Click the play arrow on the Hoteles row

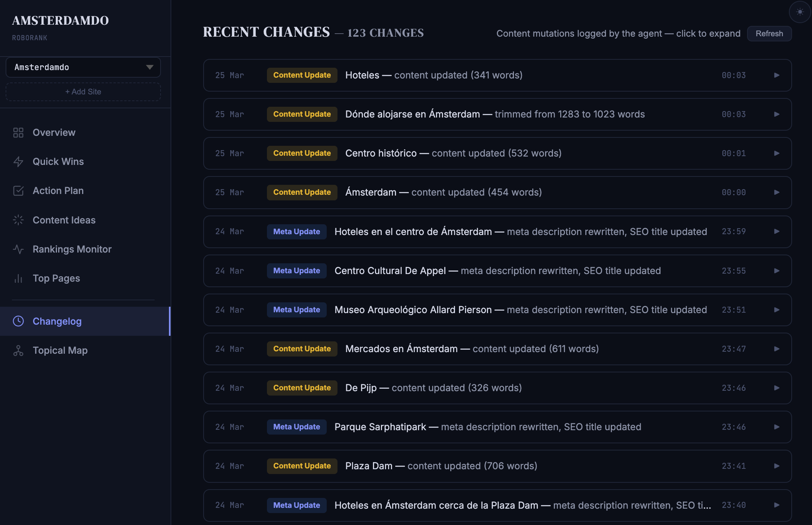(x=777, y=75)
